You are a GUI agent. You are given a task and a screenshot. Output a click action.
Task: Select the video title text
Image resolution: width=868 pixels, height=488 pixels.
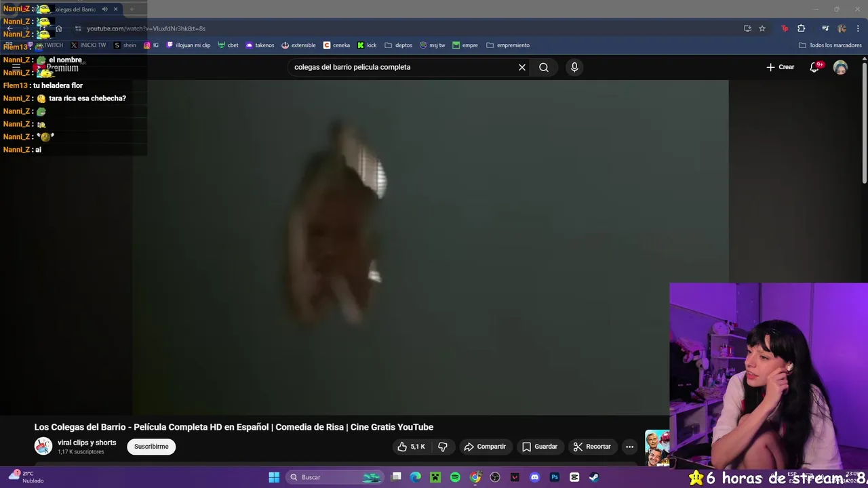pos(234,427)
